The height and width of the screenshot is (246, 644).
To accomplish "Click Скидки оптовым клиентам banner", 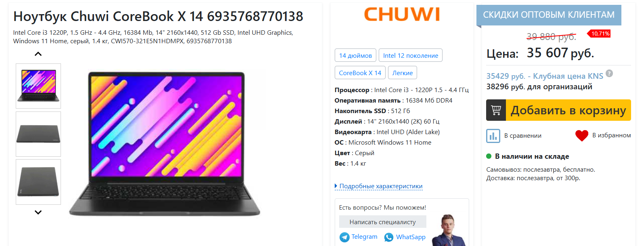I will [x=549, y=15].
